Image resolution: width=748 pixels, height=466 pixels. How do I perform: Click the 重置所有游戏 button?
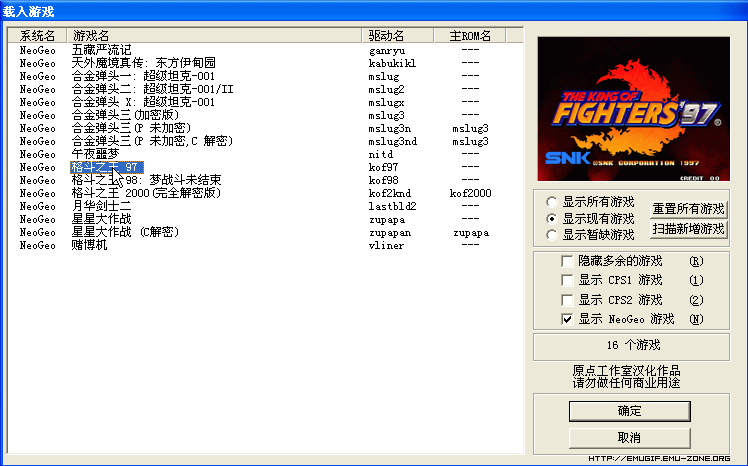(x=688, y=209)
